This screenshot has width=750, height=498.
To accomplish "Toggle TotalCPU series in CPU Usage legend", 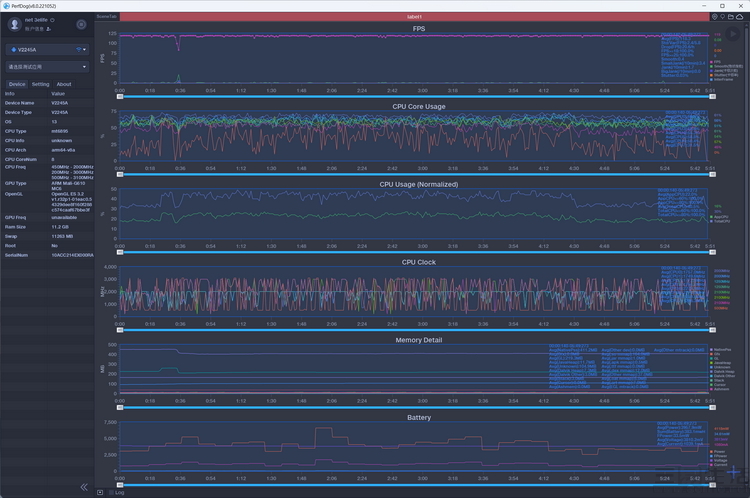I will [720, 221].
